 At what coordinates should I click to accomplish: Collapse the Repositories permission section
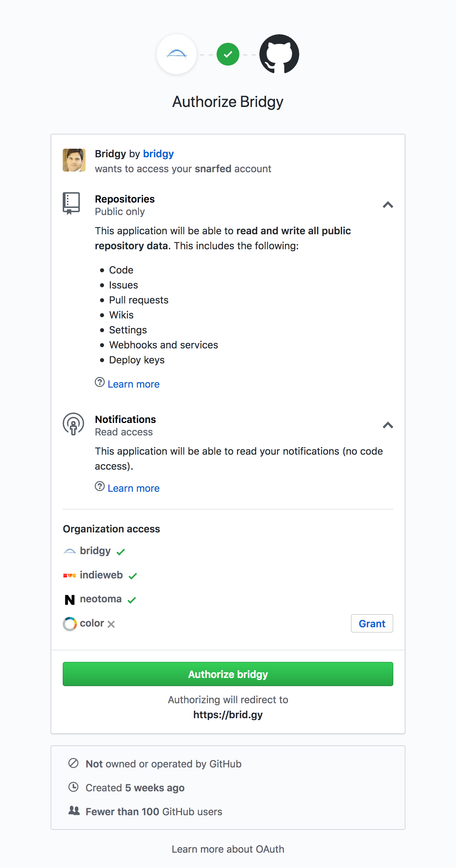click(388, 205)
